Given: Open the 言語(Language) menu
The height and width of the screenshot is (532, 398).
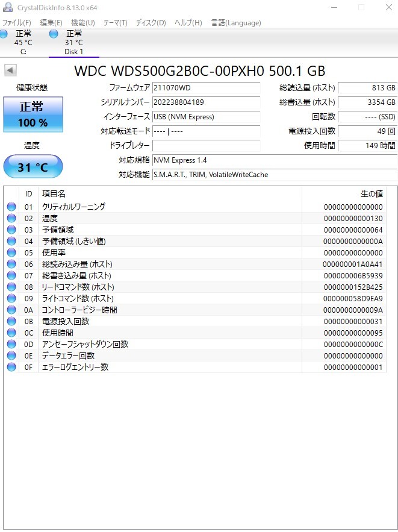Looking at the screenshot, I should tap(236, 23).
